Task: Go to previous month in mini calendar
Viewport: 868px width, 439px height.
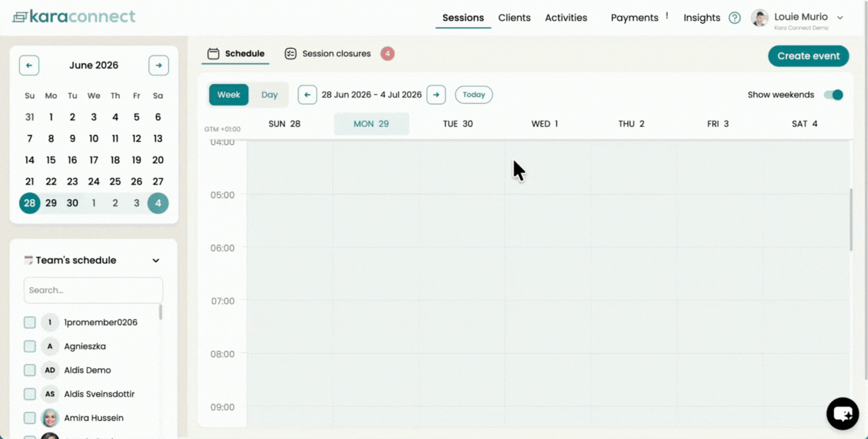Action: pyautogui.click(x=29, y=66)
